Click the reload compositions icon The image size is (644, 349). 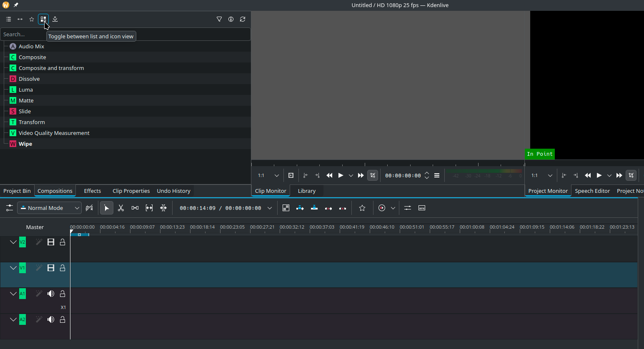[243, 19]
